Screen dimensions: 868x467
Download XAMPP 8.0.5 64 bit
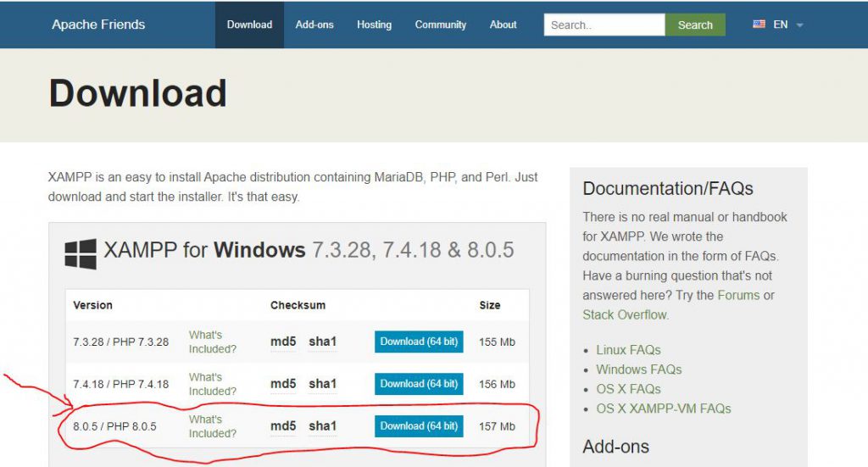419,426
